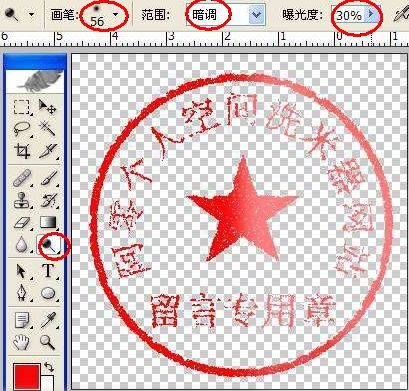Select the Type tool
Viewport: 409px width, 391px height.
click(x=48, y=271)
